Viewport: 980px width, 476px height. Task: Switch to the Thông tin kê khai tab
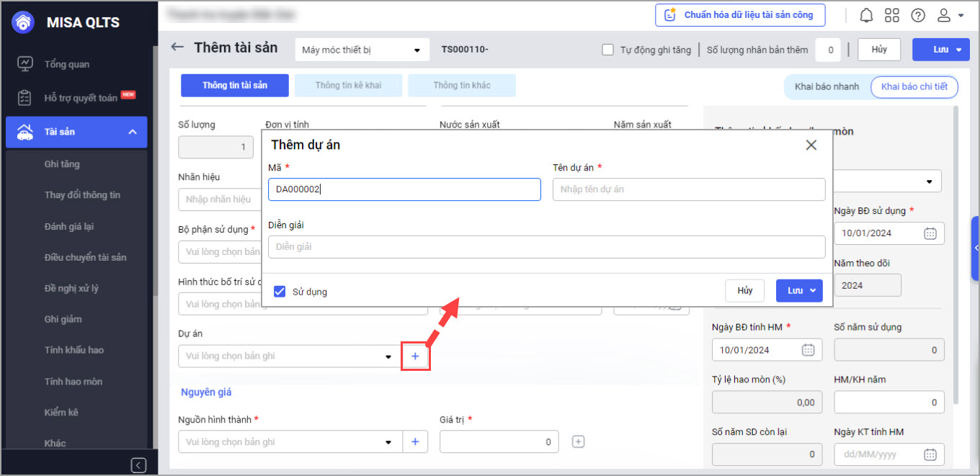tap(348, 85)
